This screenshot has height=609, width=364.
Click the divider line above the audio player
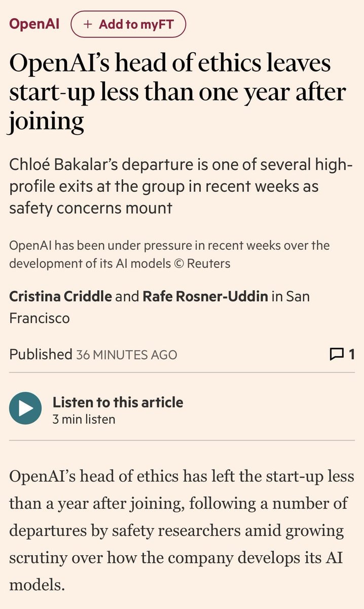182,373
